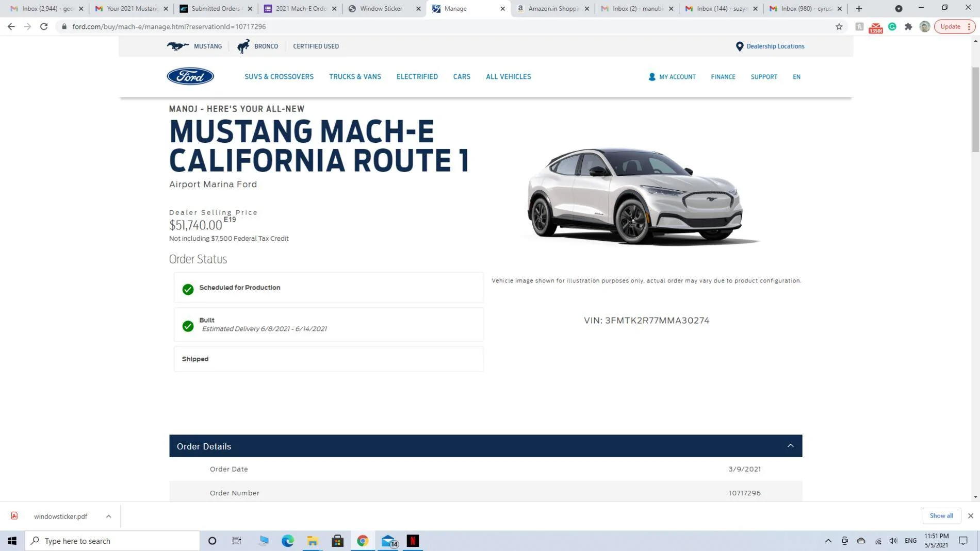Open Chrome tab search dropdown

coord(899,8)
